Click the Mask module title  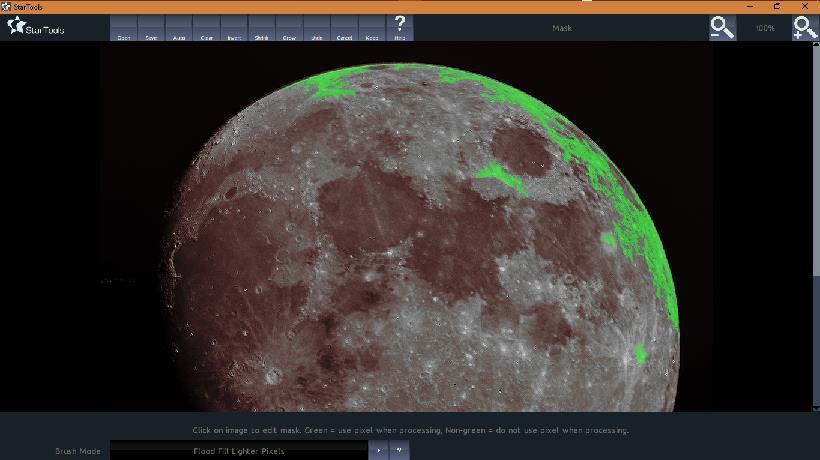pyautogui.click(x=562, y=28)
